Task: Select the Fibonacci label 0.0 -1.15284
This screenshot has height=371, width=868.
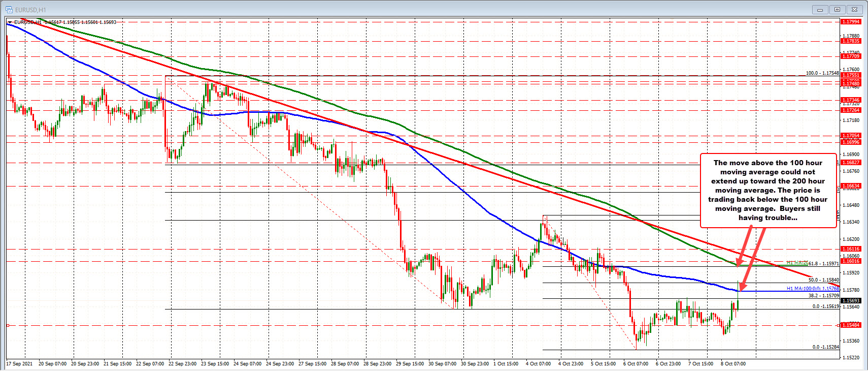Action: [825, 347]
